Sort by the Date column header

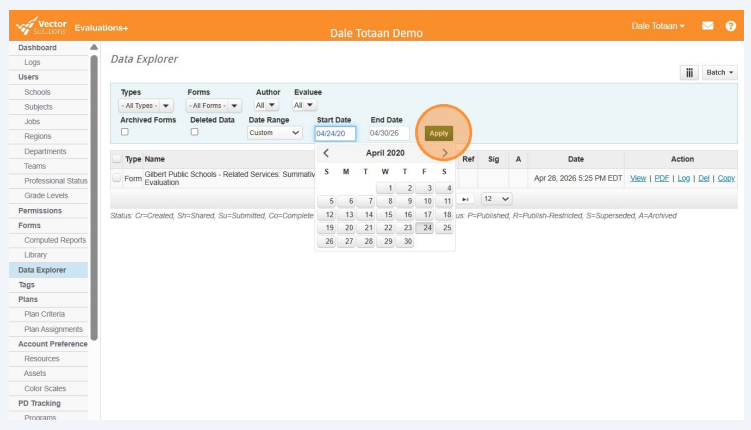[576, 159]
